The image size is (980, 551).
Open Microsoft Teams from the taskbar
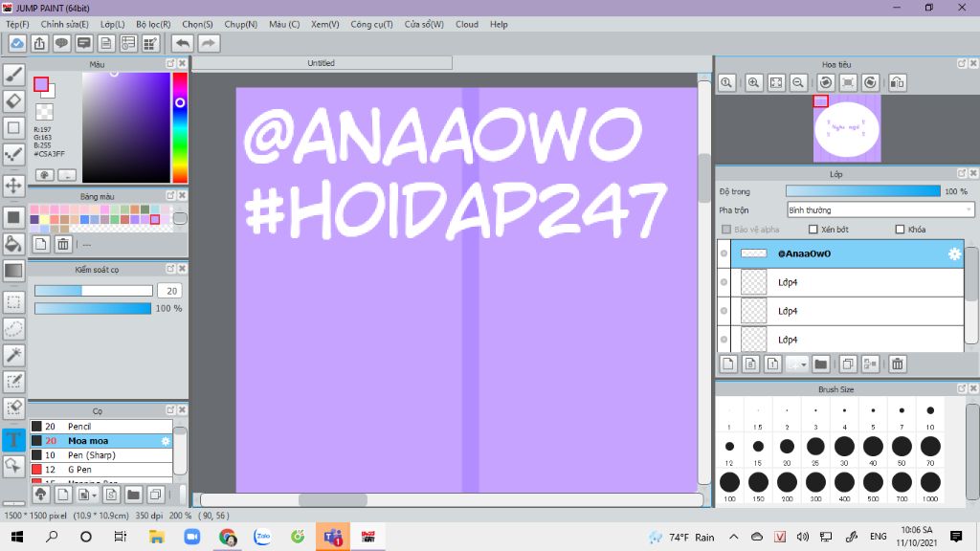332,537
